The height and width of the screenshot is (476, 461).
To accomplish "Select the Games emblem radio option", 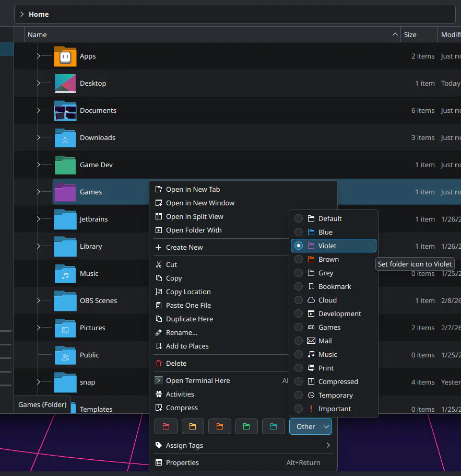I will 299,327.
